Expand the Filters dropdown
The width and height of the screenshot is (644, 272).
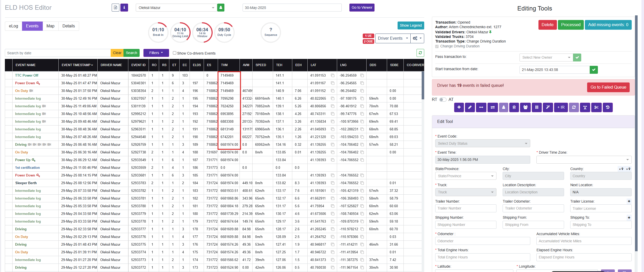pyautogui.click(x=156, y=53)
